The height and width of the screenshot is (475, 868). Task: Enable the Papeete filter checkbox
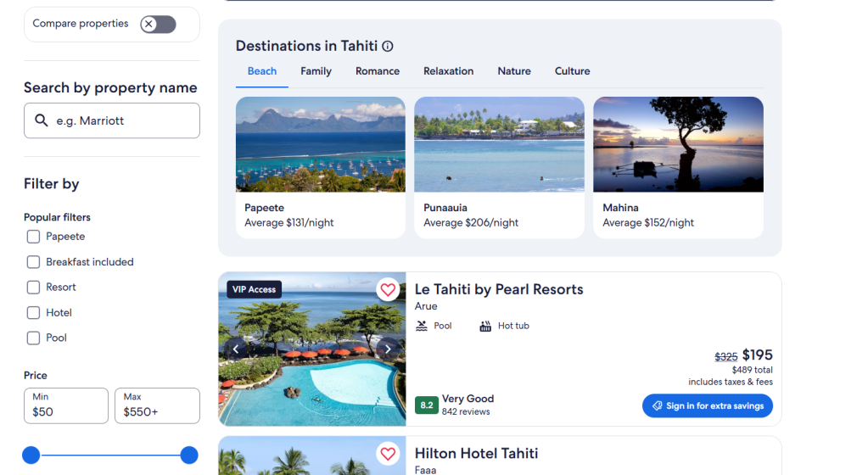point(34,237)
